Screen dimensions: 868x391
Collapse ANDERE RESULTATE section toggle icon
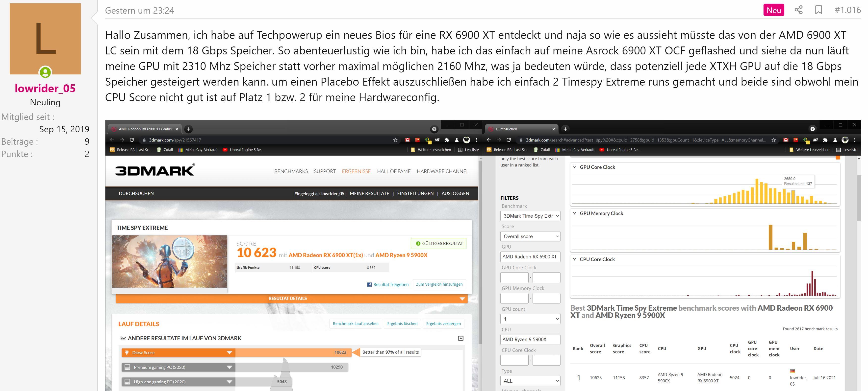click(461, 339)
